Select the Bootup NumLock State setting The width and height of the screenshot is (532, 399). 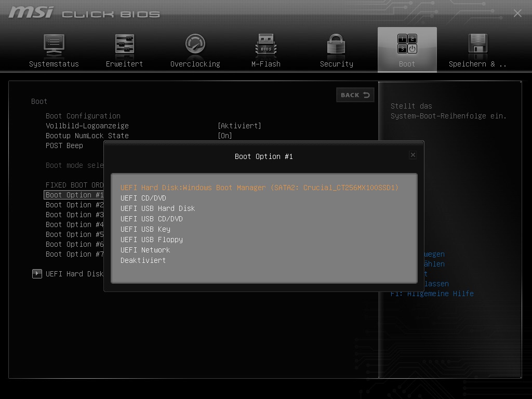point(87,136)
